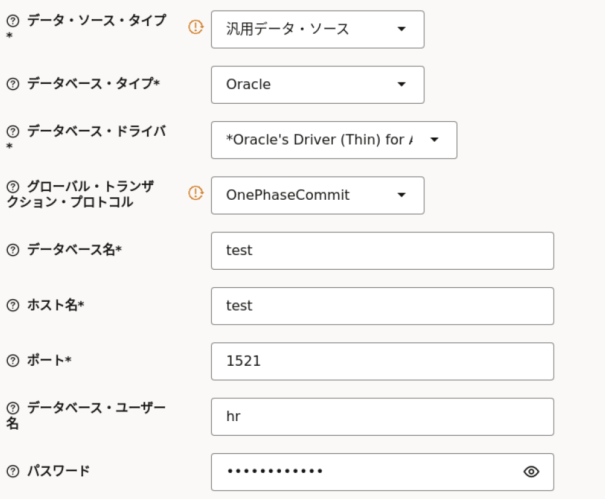
Task: Open help for データベース・ドライバ label
Action: (x=13, y=132)
